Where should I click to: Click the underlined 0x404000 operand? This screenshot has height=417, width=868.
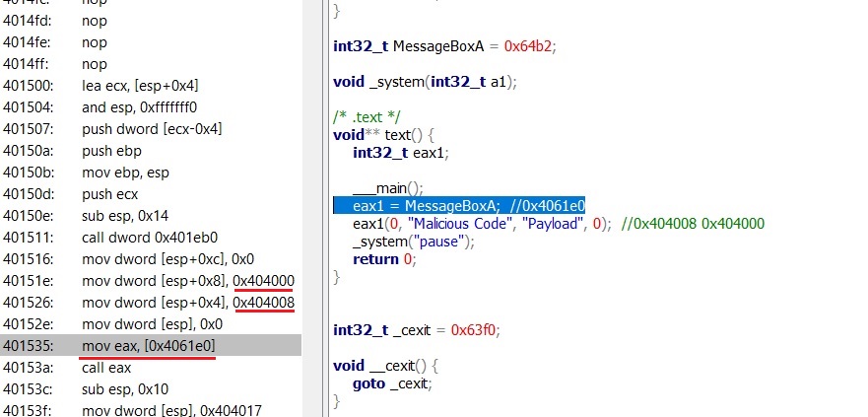[x=263, y=281]
